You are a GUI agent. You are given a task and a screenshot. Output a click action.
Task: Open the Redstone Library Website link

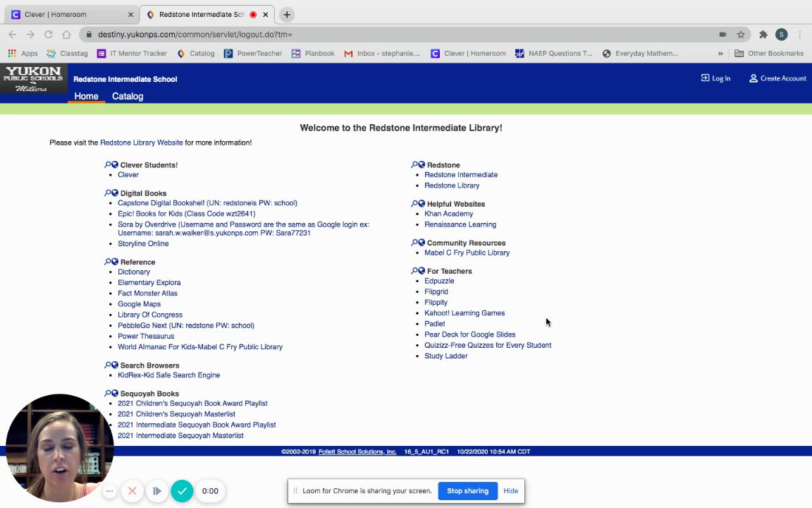click(142, 143)
